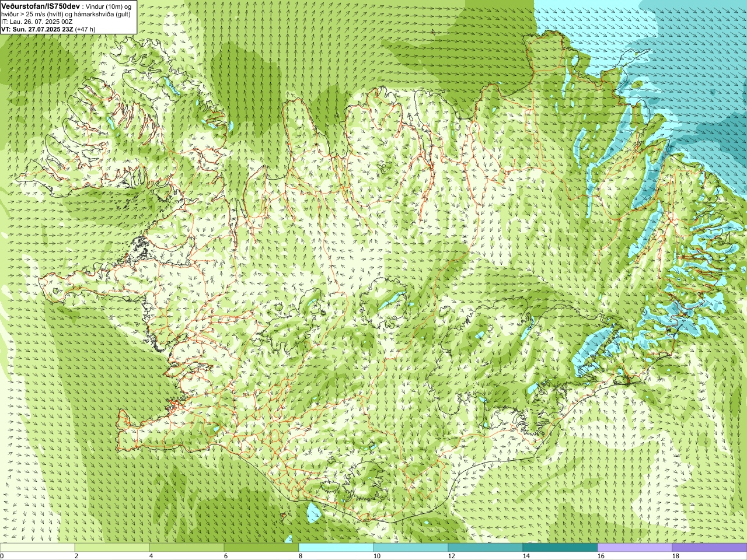Click the '10' value on the color scale
Screen dimensions: 747x560
pyautogui.click(x=377, y=556)
